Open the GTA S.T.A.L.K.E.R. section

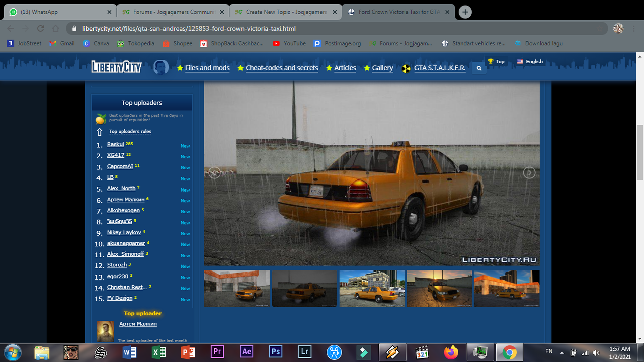point(434,68)
